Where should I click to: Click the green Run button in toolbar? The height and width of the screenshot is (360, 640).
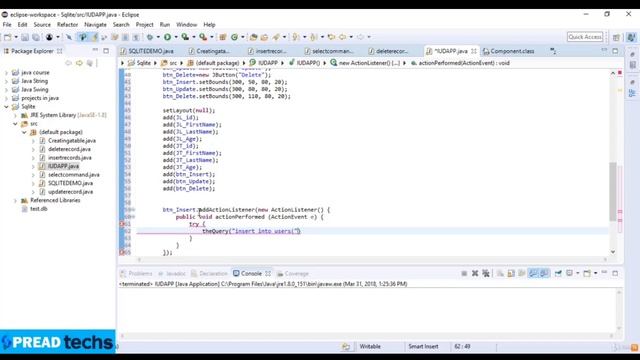pyautogui.click(x=167, y=37)
